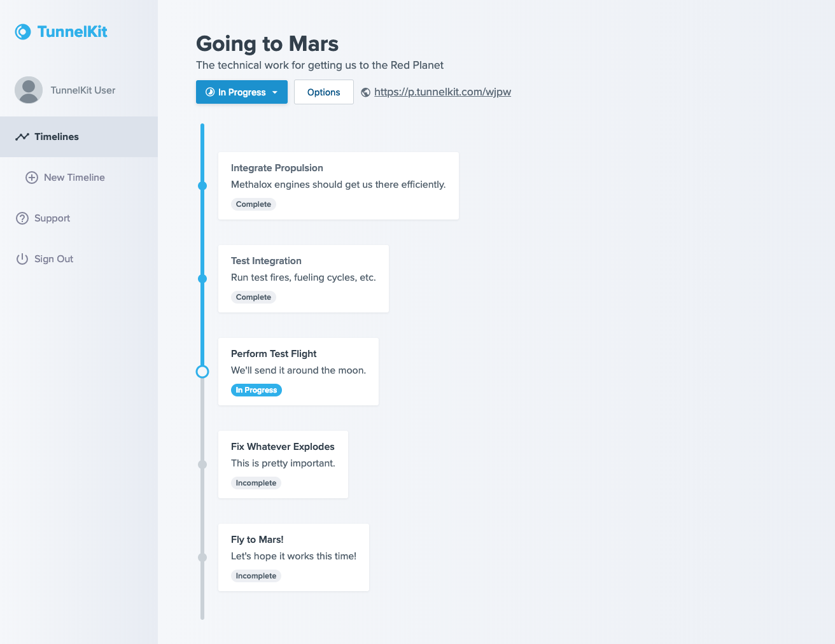Select Support in the sidebar
Viewport: 835px width, 644px height.
point(52,218)
